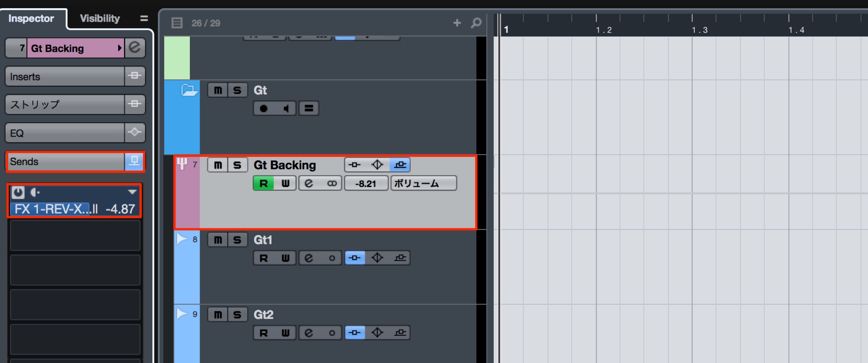The width and height of the screenshot is (868, 363).
Task: Solo the Gt1 track
Action: coord(237,240)
